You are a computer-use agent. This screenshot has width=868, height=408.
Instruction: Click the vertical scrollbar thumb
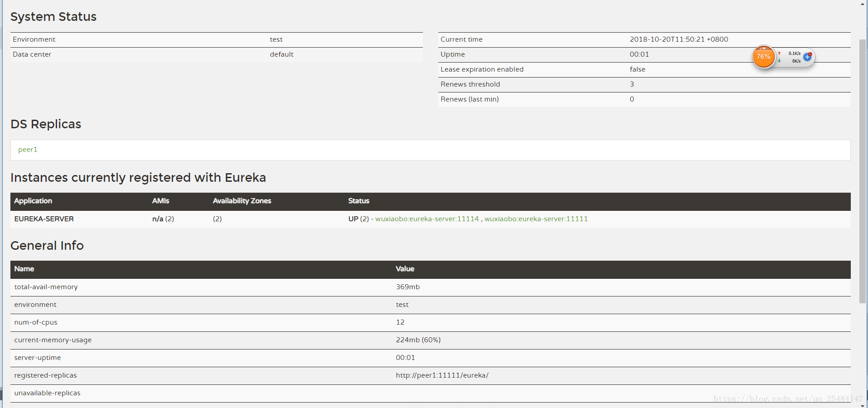coord(863,171)
